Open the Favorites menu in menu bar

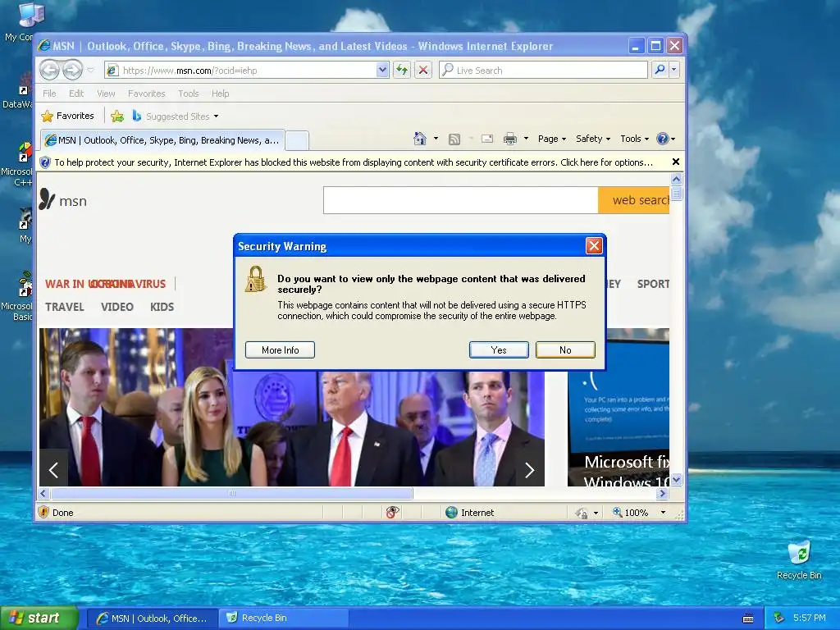click(146, 94)
